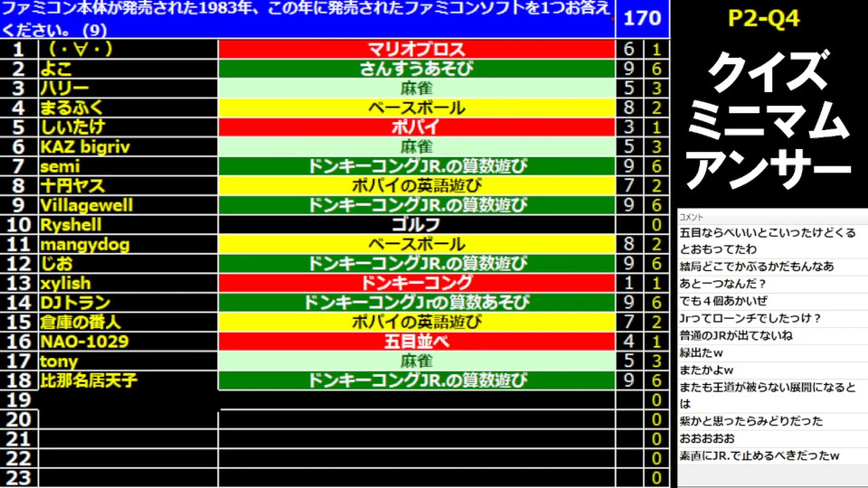Click the P2-Q4 label

764,18
